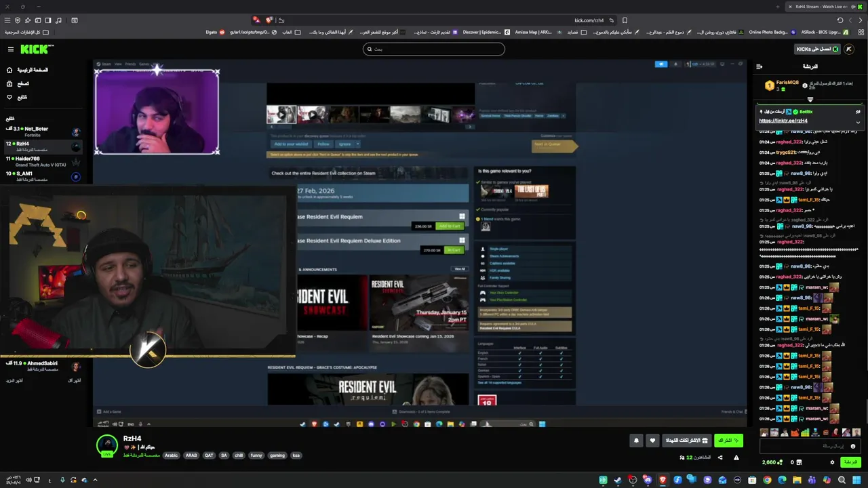Report the stream with the warning icon

[736, 457]
